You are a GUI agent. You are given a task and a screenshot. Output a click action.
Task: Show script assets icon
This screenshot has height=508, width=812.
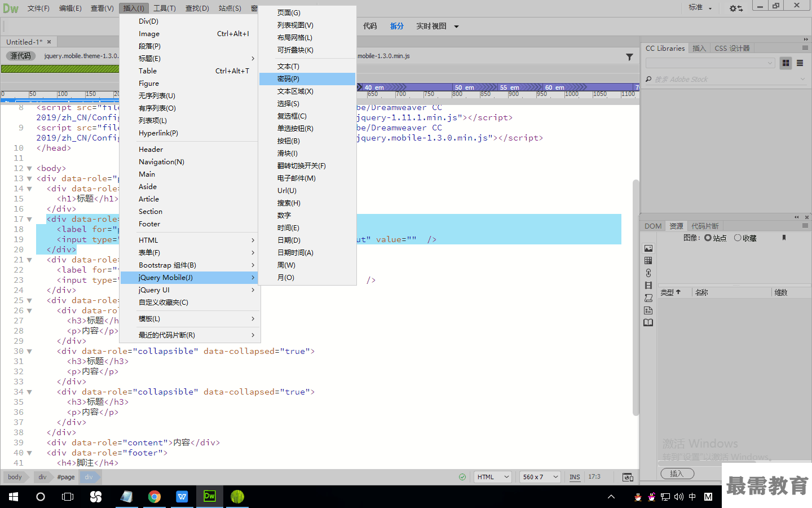point(648,298)
